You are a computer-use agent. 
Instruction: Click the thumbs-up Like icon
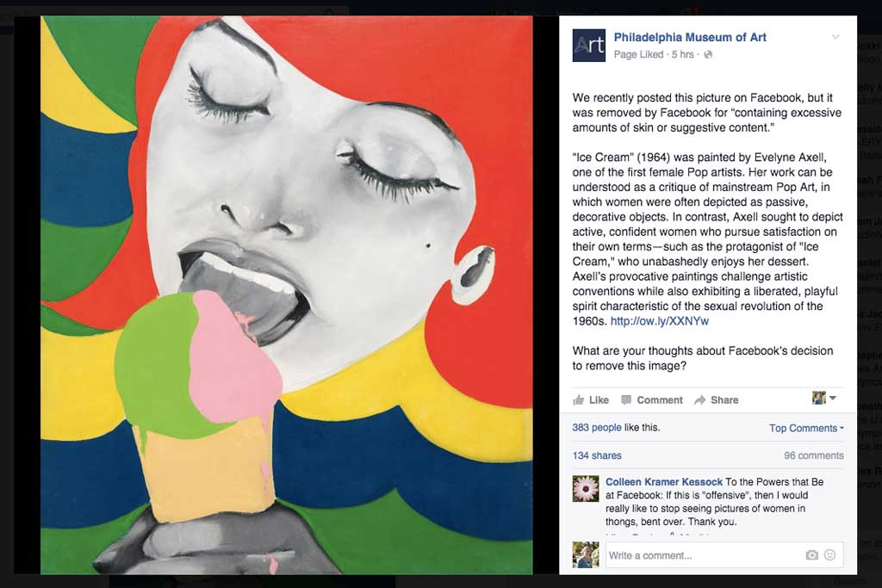(x=578, y=399)
